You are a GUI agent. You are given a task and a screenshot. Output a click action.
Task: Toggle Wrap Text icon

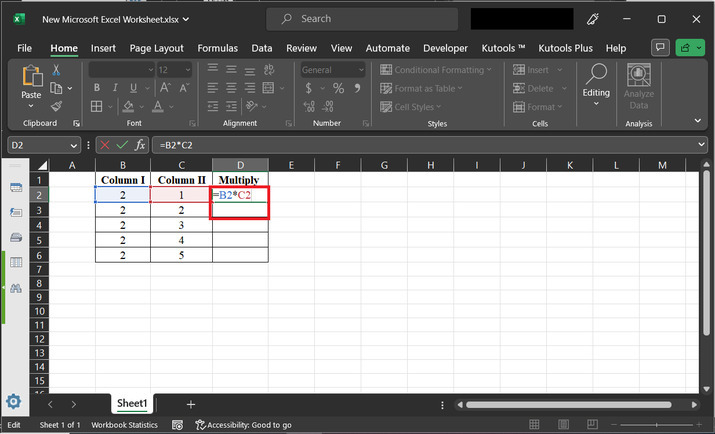(x=269, y=70)
